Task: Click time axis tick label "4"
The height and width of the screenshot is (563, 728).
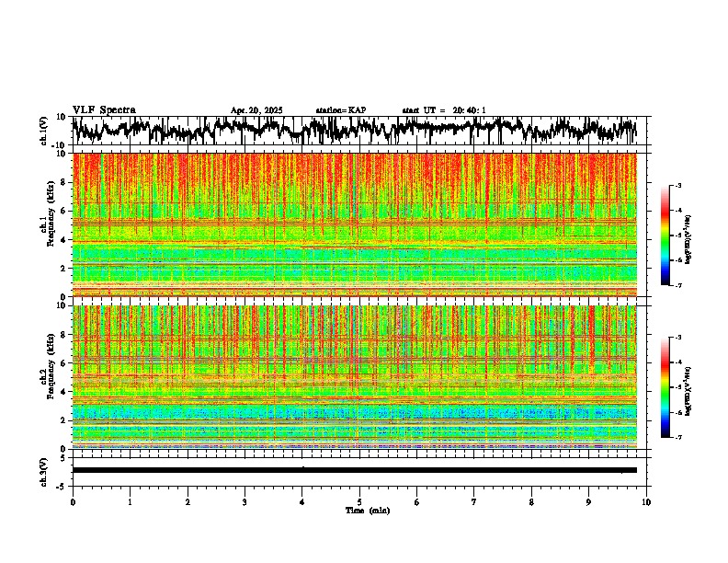Action: click(x=302, y=502)
